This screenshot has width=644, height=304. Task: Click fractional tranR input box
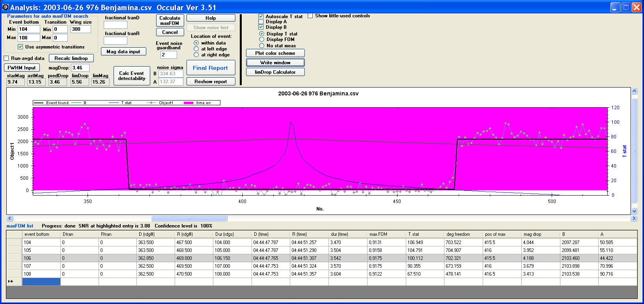tap(115, 41)
